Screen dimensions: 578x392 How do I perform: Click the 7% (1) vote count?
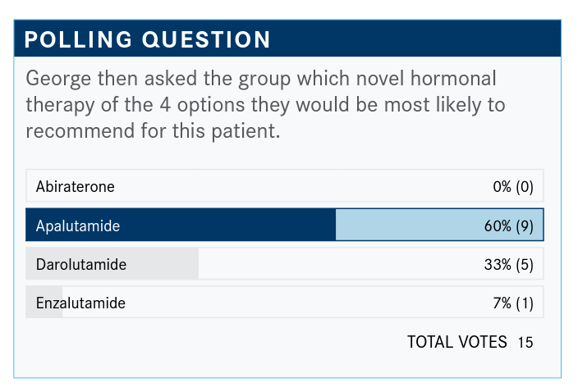pos(513,303)
